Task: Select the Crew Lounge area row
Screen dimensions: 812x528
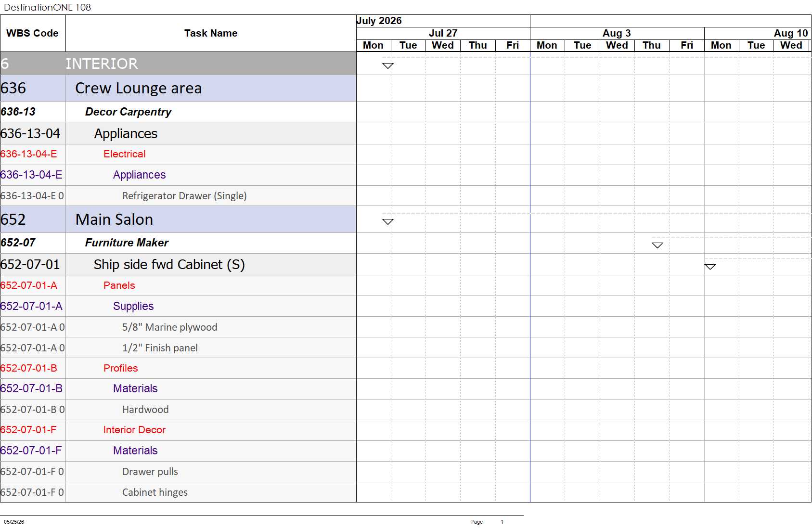Action: pyautogui.click(x=178, y=88)
